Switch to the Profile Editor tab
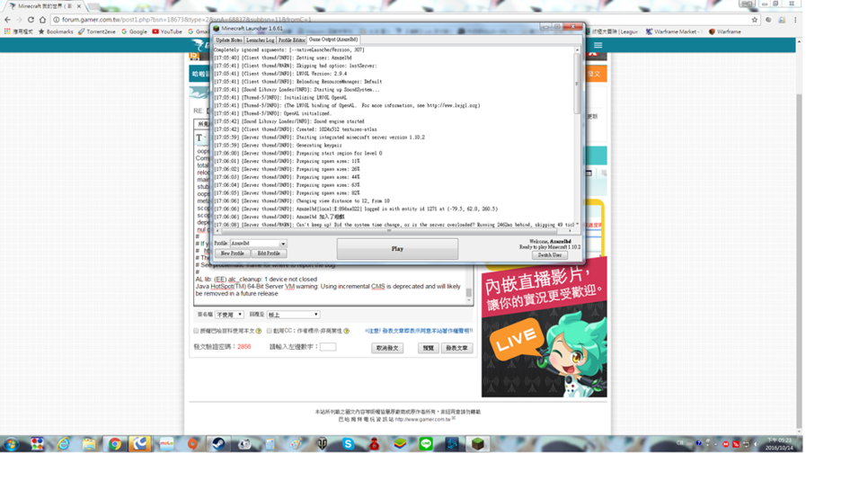Viewport: 868px width, 489px height. (x=291, y=40)
